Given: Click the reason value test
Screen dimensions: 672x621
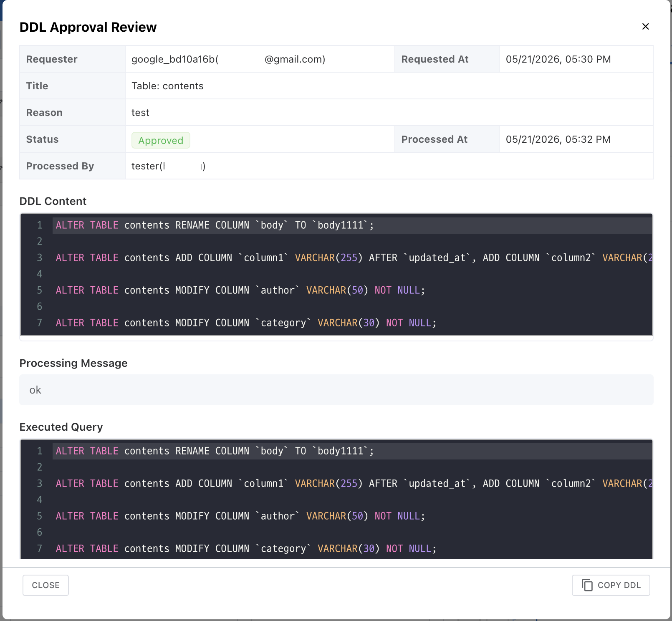Looking at the screenshot, I should point(140,113).
